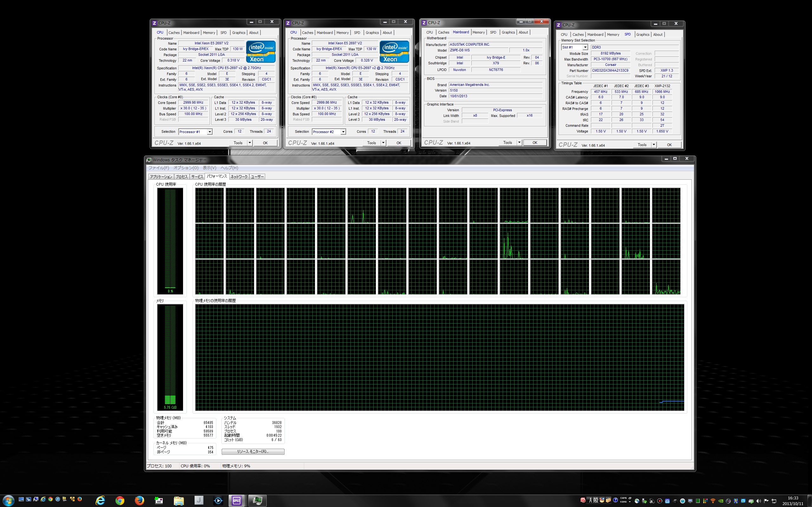Image resolution: width=812 pixels, height=507 pixels.
Task: Click the Windows Start orb
Action: click(x=8, y=500)
